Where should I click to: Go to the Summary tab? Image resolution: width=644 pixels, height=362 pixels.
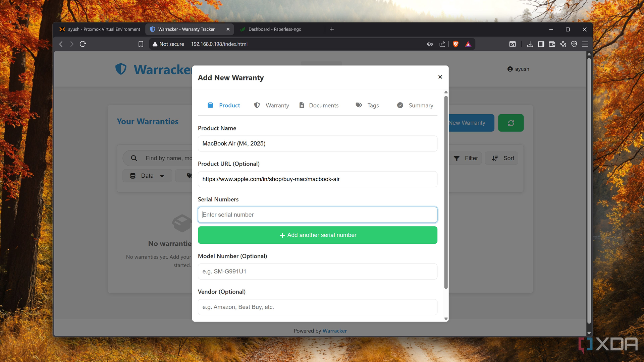pos(415,105)
